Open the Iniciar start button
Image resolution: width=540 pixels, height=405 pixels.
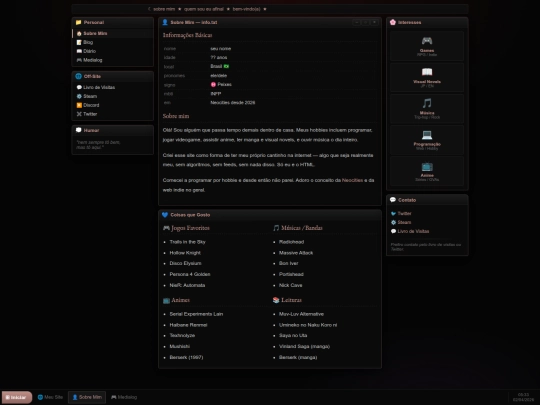(x=17, y=397)
